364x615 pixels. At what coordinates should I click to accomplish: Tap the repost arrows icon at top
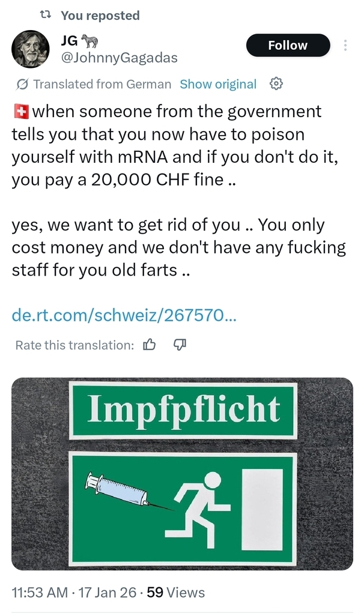pyautogui.click(x=45, y=15)
